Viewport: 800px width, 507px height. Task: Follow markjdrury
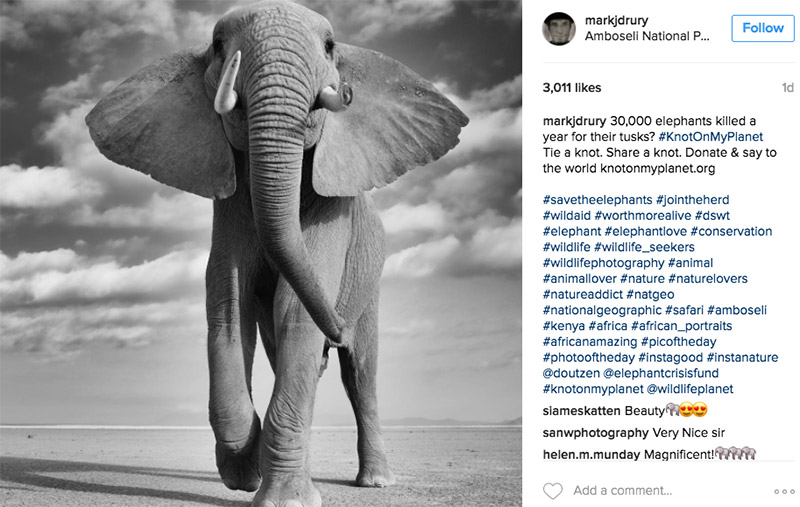coord(763,28)
